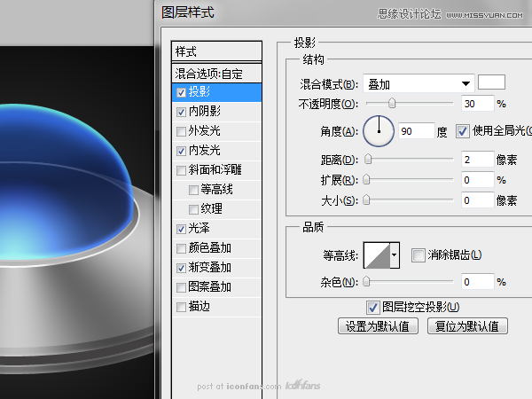Viewport: 532px width, 399px height.
Task: Open the 描边 stroke settings row
Action: (x=217, y=307)
